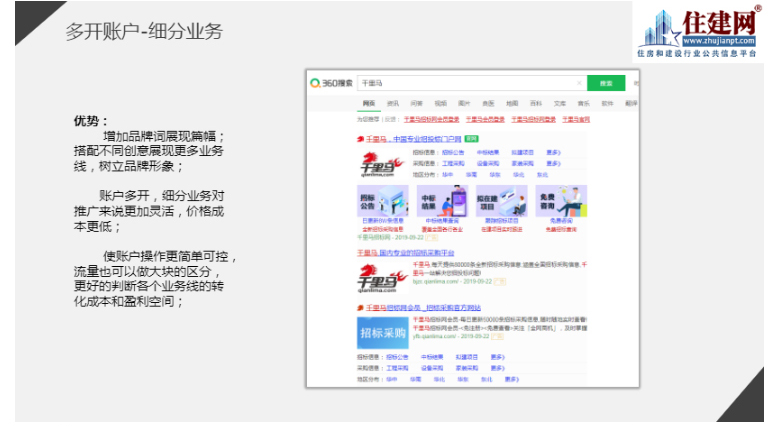The image size is (781, 426).
Task: Switch to the 视频 search tab
Action: pyautogui.click(x=440, y=103)
